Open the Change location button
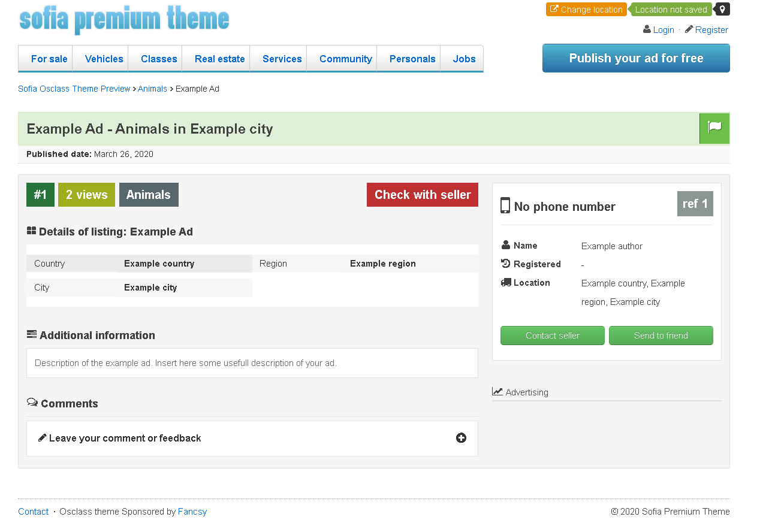Viewport: 760px width, 532px height. pyautogui.click(x=586, y=10)
